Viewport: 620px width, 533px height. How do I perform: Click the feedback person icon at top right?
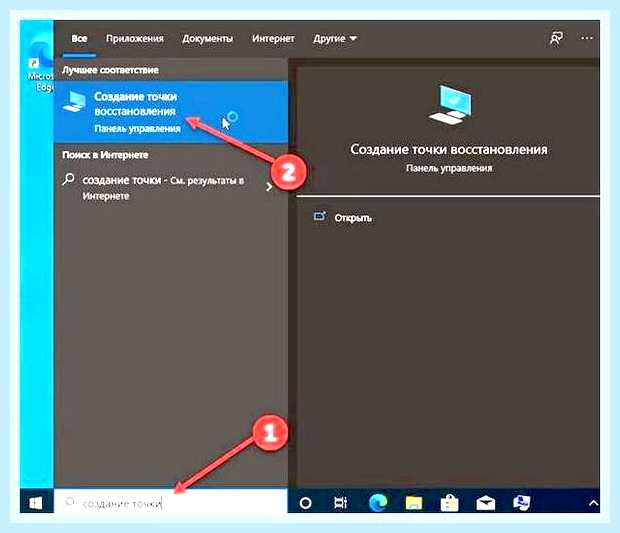click(556, 38)
